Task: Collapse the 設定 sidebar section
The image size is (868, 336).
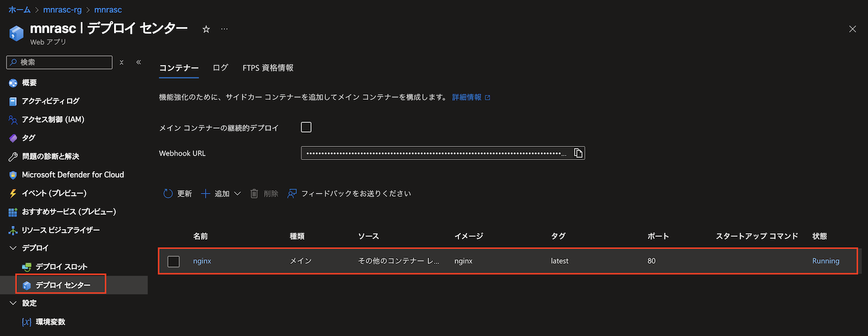Action: click(x=14, y=303)
